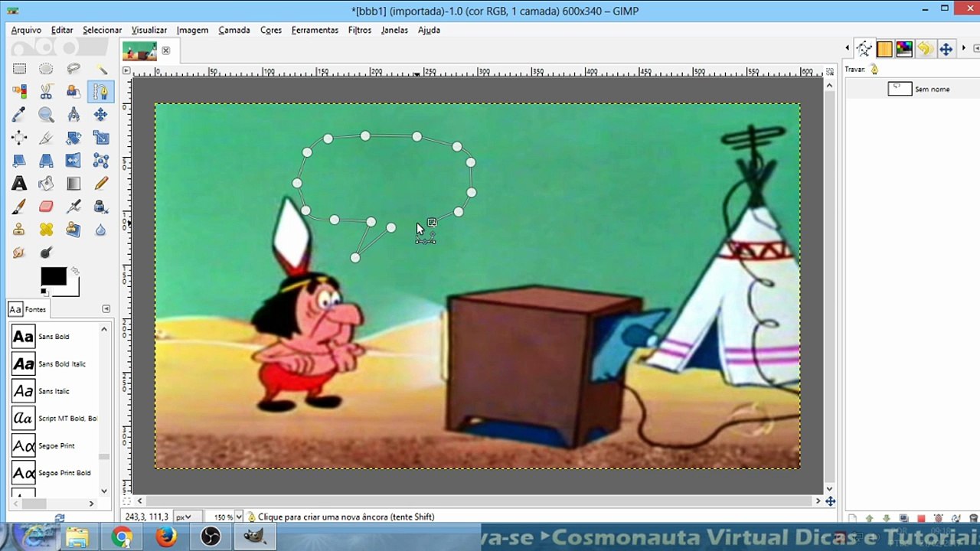Close the bbb1 image tab
980x551 pixels.
click(165, 51)
